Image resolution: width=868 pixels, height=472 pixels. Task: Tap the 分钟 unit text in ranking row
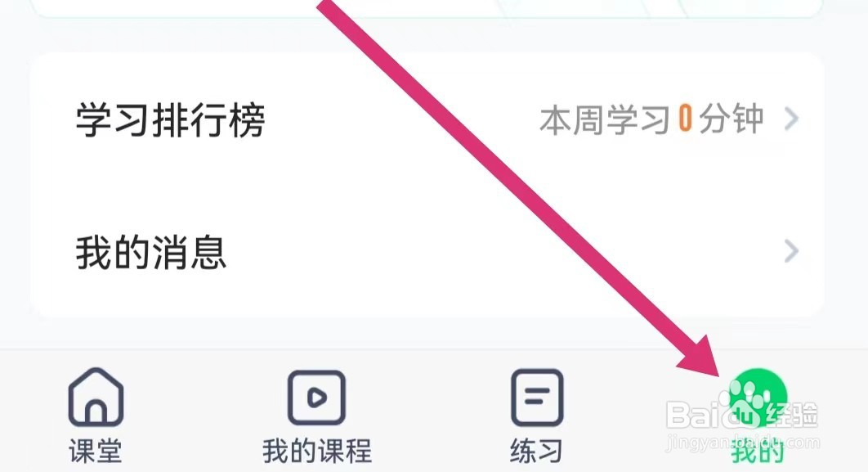tap(731, 119)
